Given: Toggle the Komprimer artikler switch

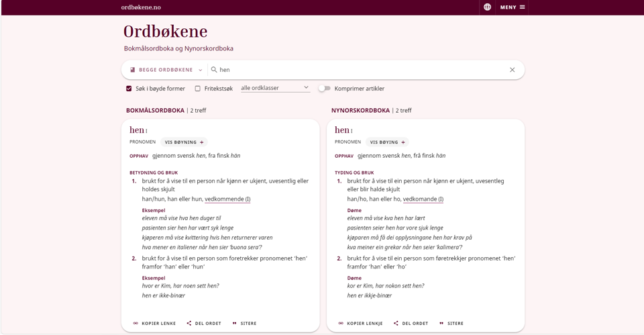Looking at the screenshot, I should click(x=325, y=89).
